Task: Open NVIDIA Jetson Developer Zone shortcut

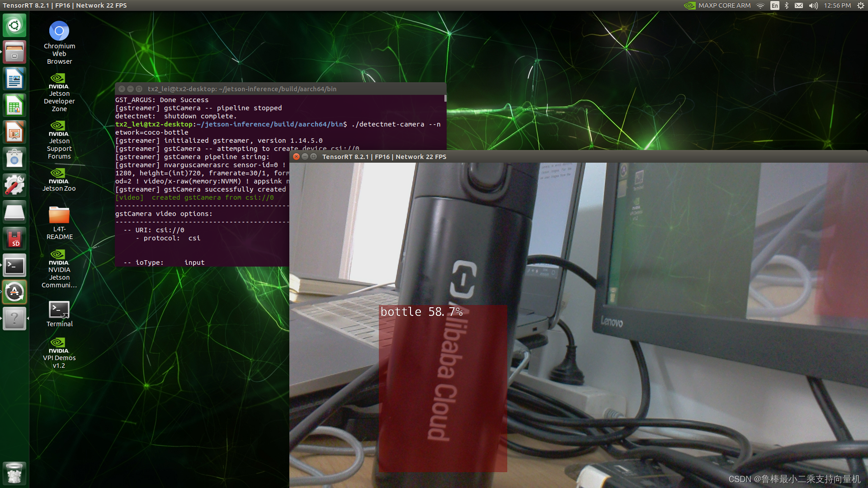Action: coord(59,93)
